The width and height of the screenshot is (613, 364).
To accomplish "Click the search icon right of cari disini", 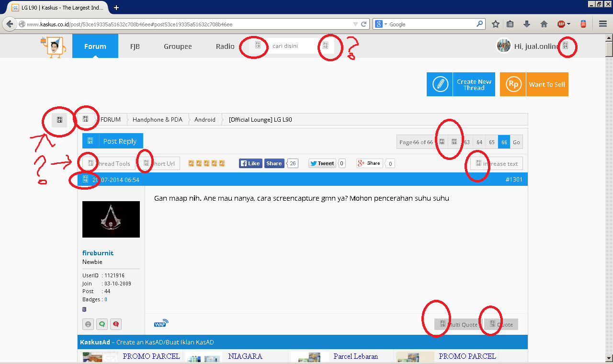I will (325, 46).
